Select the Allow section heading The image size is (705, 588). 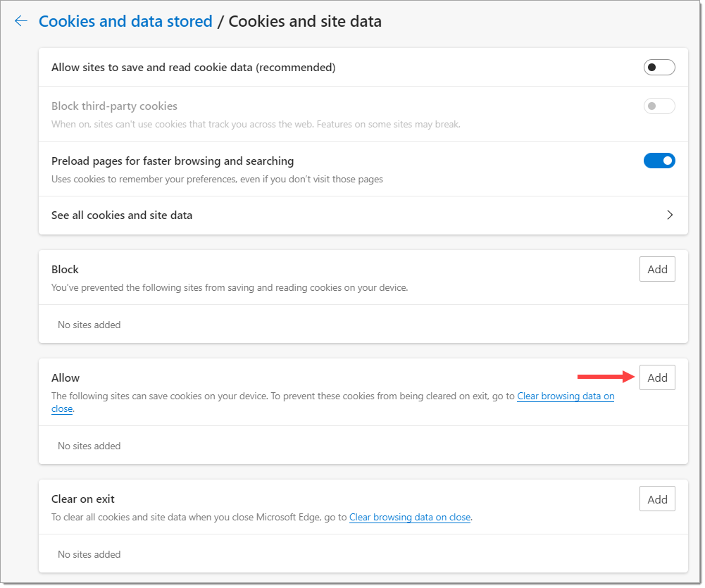pyautogui.click(x=65, y=377)
